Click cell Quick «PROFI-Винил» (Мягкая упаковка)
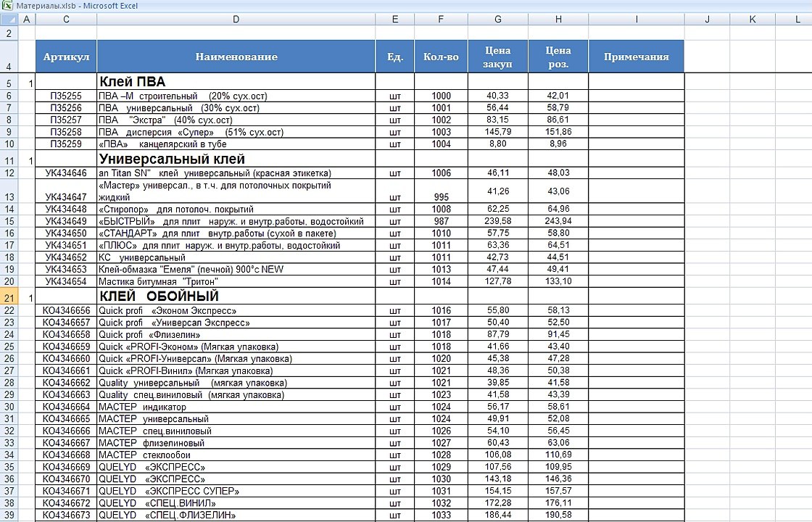Image resolution: width=812 pixels, height=522 pixels. point(236,370)
